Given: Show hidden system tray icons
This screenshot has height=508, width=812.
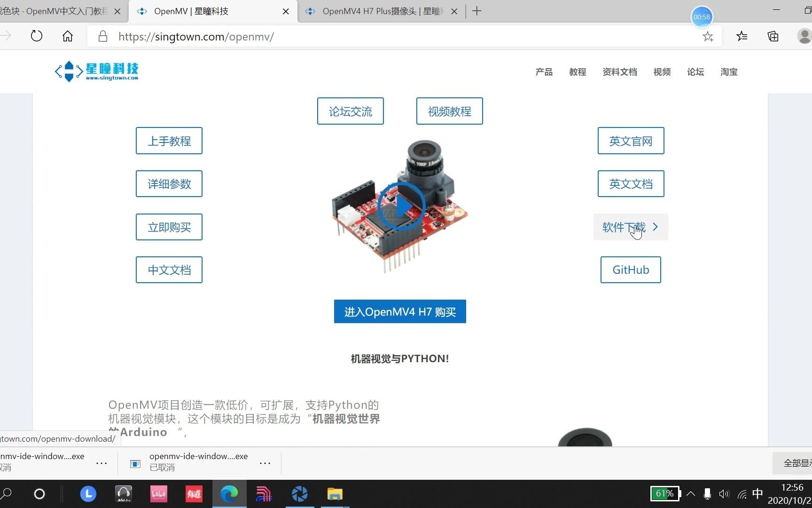Looking at the screenshot, I should [691, 493].
